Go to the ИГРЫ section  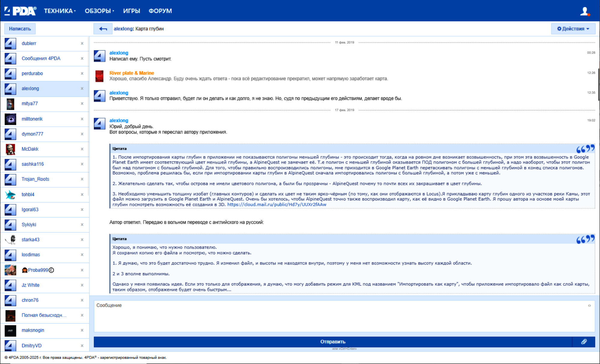click(x=131, y=11)
